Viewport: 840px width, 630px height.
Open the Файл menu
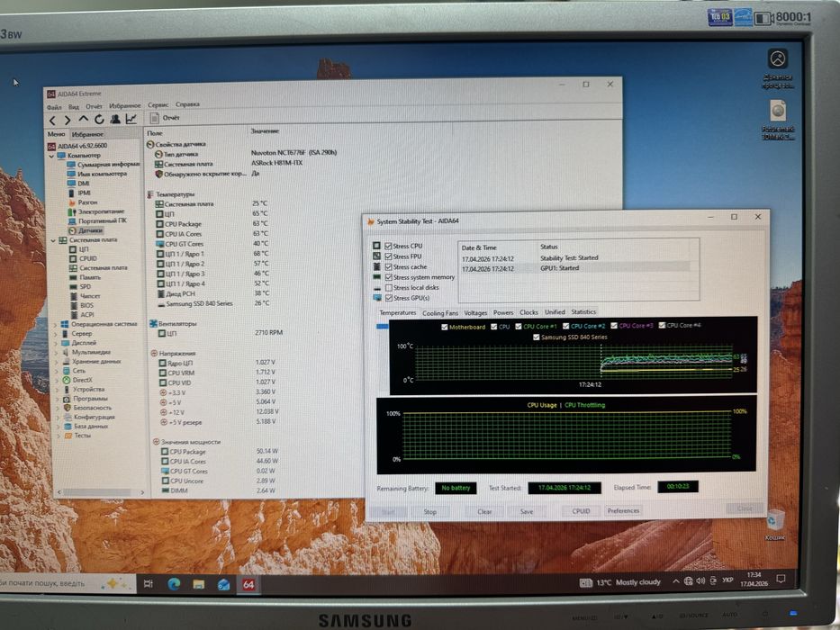click(x=54, y=107)
